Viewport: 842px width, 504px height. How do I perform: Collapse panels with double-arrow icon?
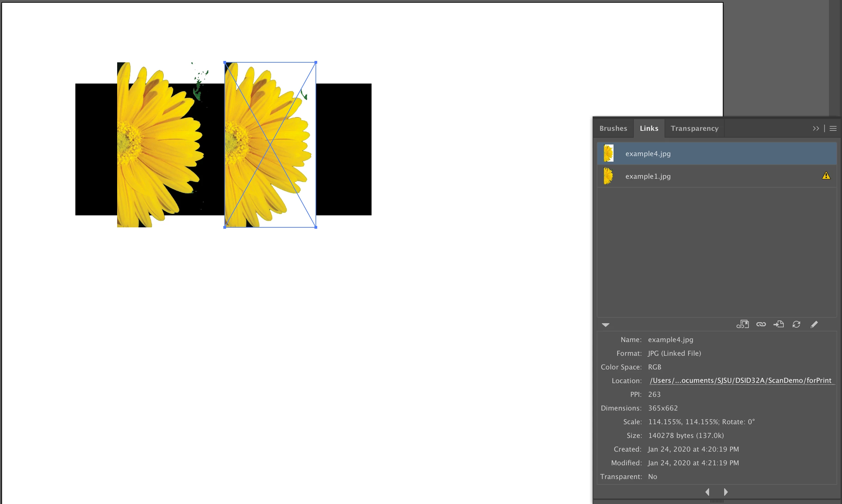click(816, 128)
